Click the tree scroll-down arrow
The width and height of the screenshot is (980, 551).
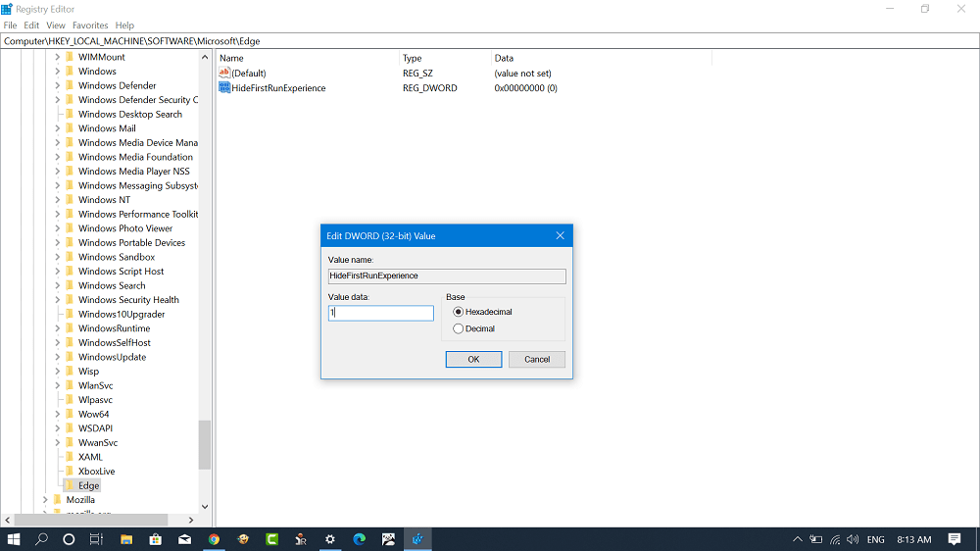click(205, 507)
